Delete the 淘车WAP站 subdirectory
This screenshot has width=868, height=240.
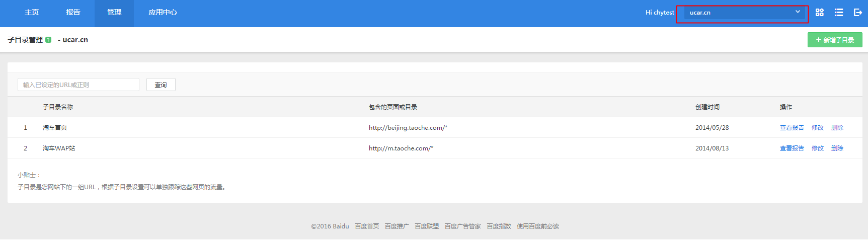coord(837,148)
